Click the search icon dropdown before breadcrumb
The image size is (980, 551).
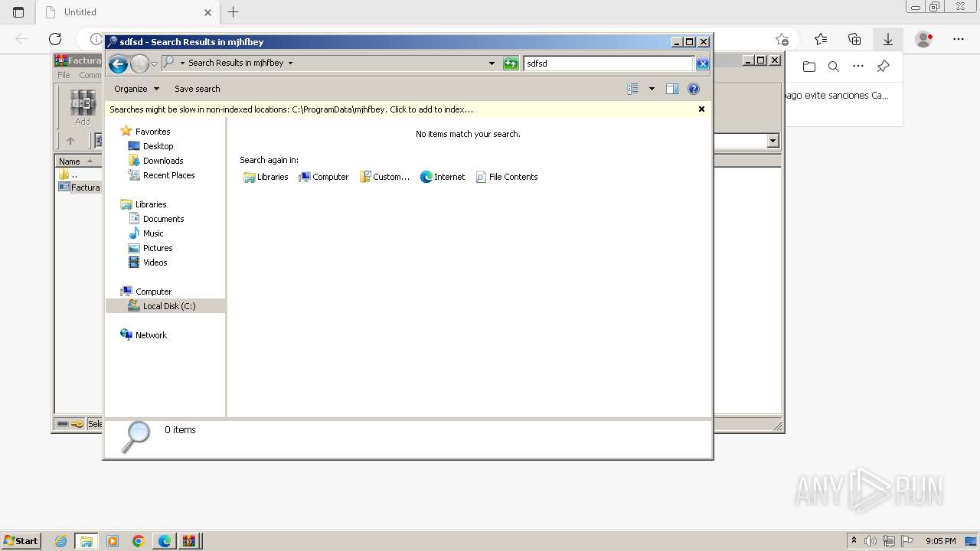point(182,64)
